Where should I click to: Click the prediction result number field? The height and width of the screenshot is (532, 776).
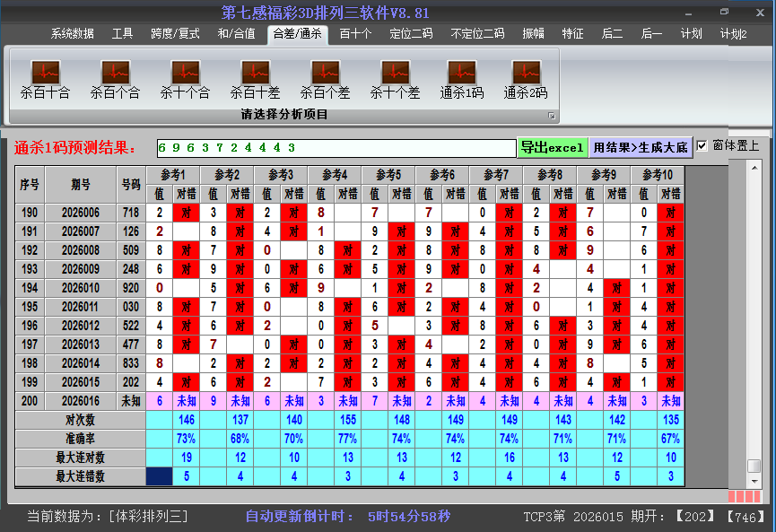point(335,147)
